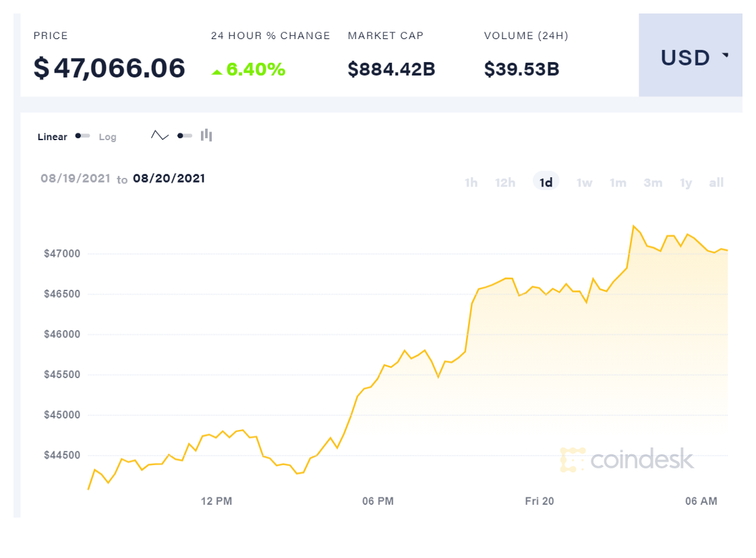Viewport: 756px width, 558px height.
Task: Toggle the Linear/Log scale switch
Action: click(83, 136)
